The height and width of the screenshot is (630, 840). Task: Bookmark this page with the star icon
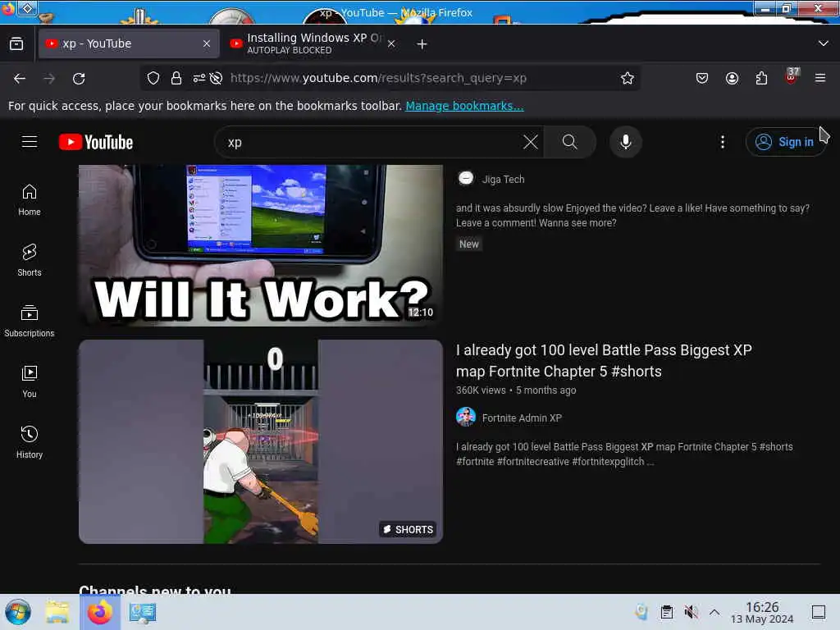tap(628, 78)
